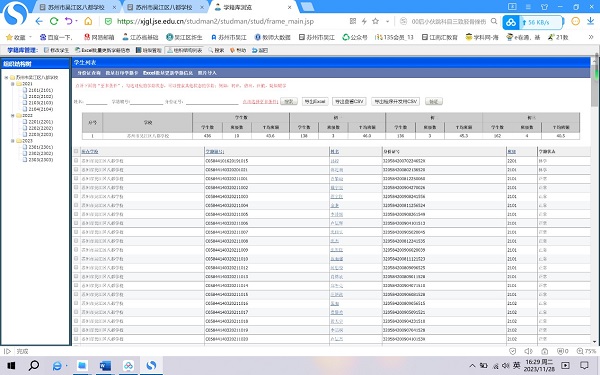Open the browser skin shirt icon
Screen dimensions: 600x375
point(545,7)
